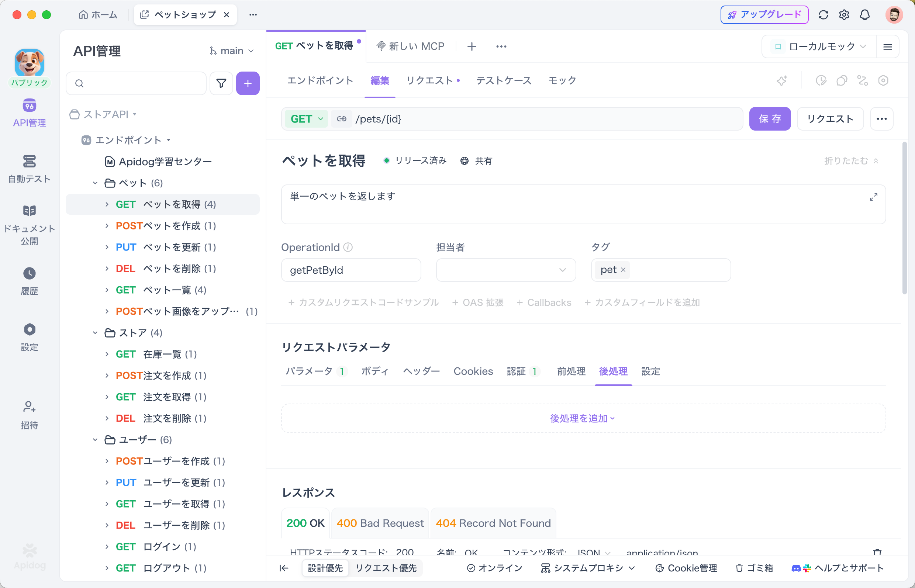Click the hamburger menu next to ローカルモック
This screenshot has width=915, height=588.
pyautogui.click(x=887, y=46)
